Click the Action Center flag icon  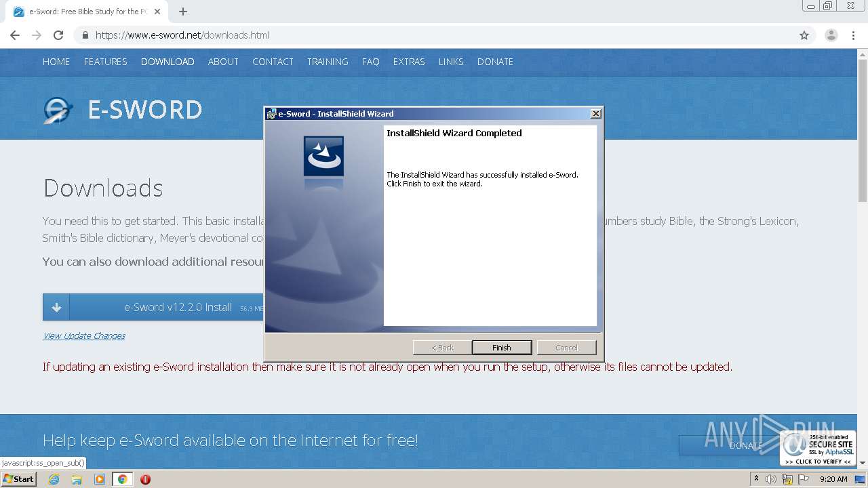coord(804,479)
